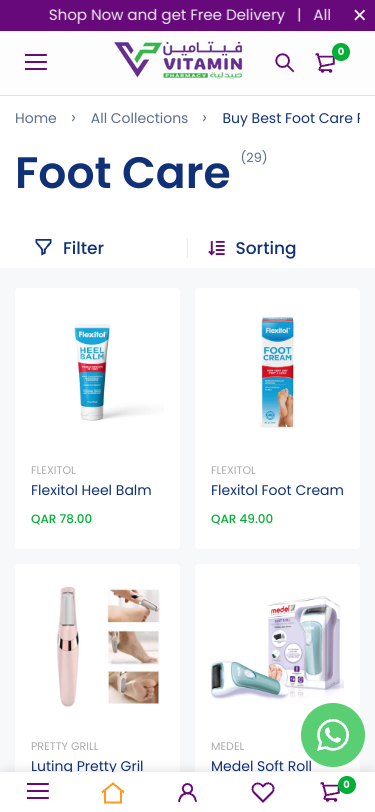Open bottom bar menu icon
The height and width of the screenshot is (812, 375).
pyautogui.click(x=38, y=792)
